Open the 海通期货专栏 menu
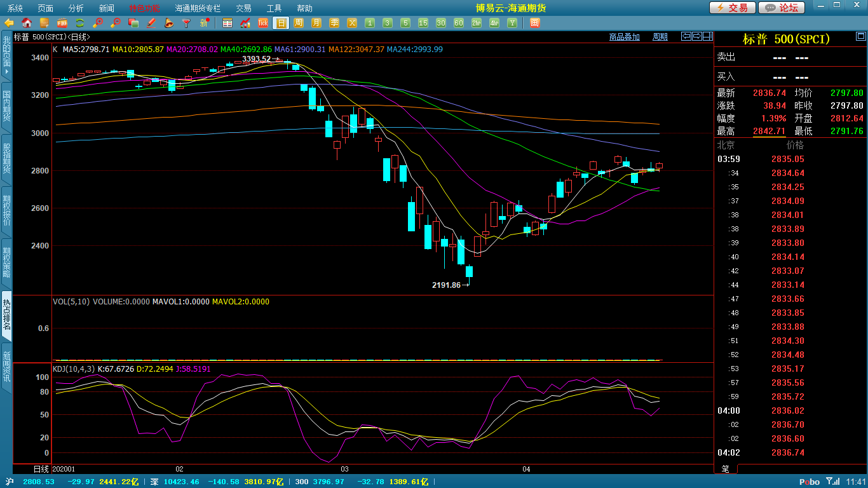Image resolution: width=868 pixels, height=488 pixels. 198,8
